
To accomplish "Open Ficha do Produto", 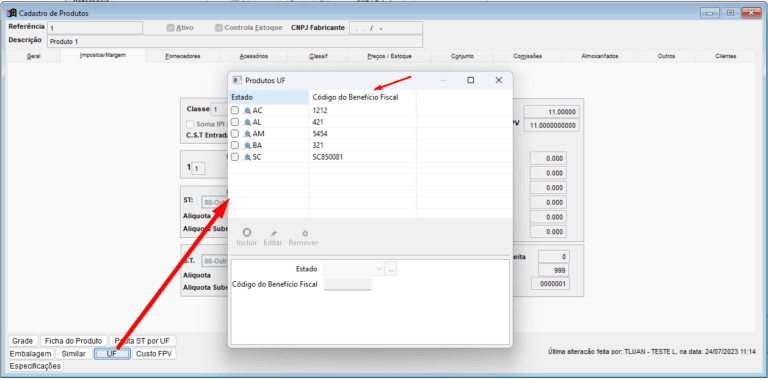I will coord(73,341).
